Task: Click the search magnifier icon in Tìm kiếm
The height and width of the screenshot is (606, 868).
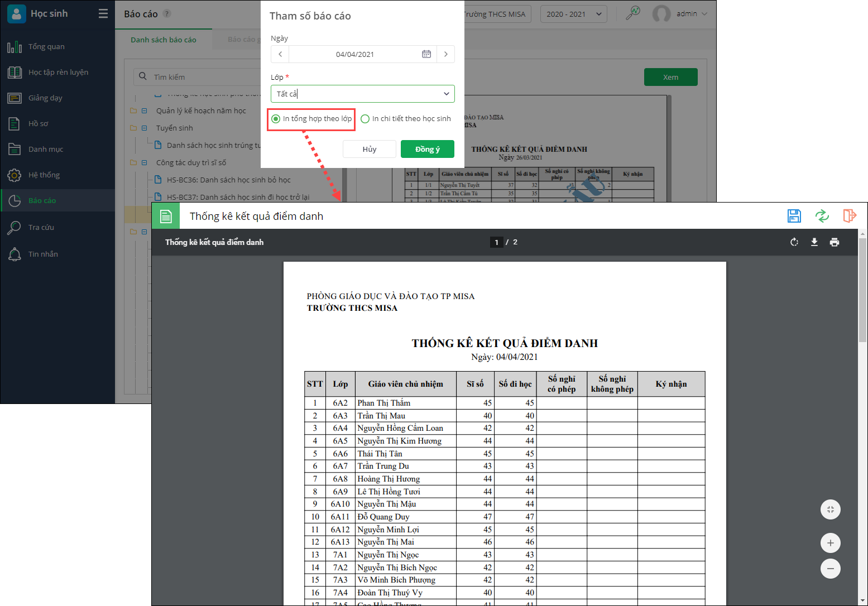Action: point(143,76)
